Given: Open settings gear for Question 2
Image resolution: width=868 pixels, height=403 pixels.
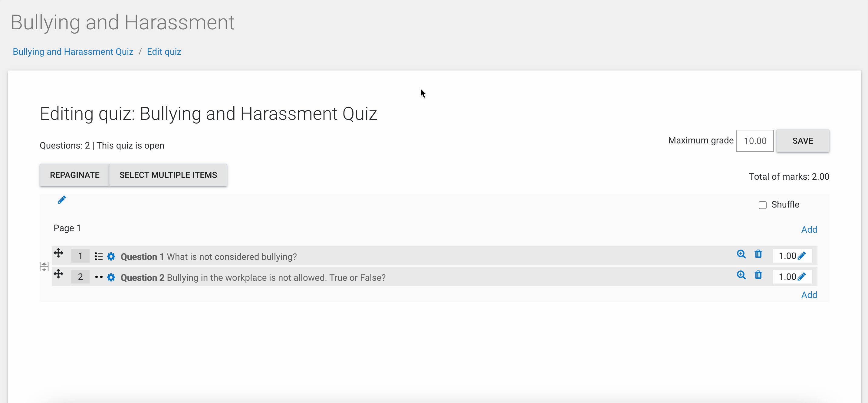Looking at the screenshot, I should pyautogui.click(x=111, y=277).
